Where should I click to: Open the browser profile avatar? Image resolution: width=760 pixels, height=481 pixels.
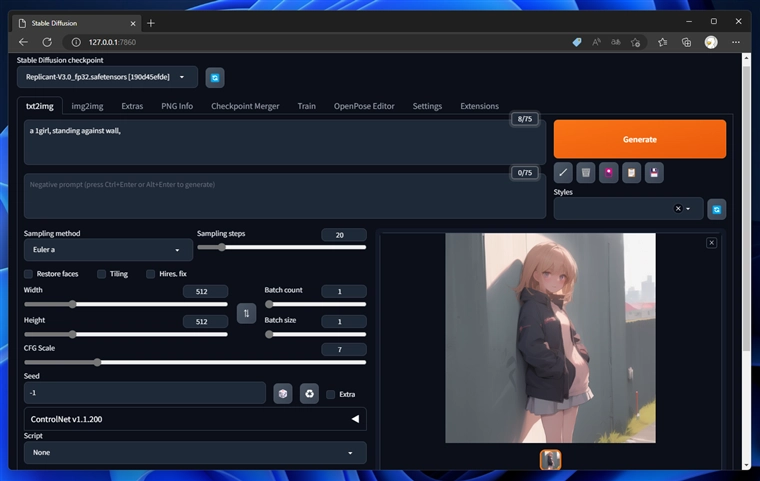click(711, 42)
